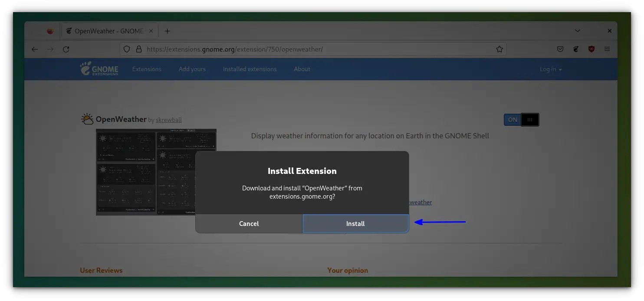This screenshot has height=301, width=644.
Task: Select the OpenWeather browser tab
Action: pos(110,31)
